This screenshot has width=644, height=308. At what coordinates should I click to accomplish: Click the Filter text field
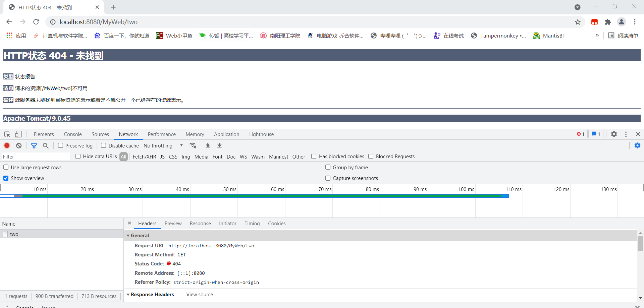point(36,157)
